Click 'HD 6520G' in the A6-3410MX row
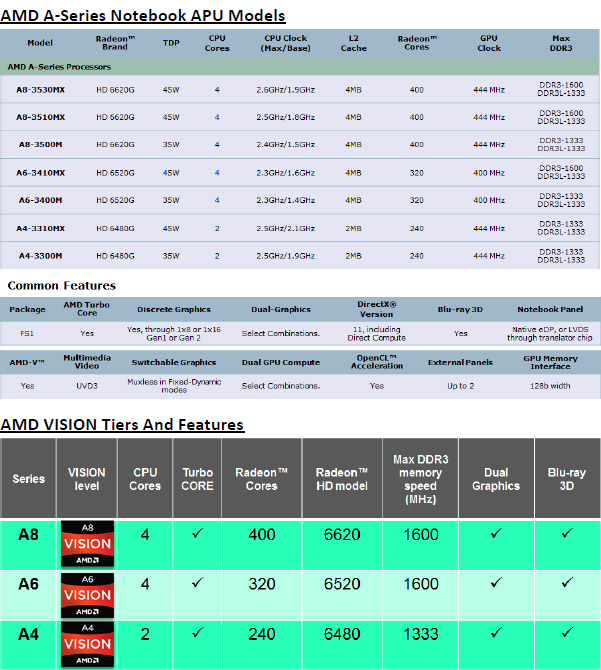Screen dimensions: 601x670 (115, 173)
